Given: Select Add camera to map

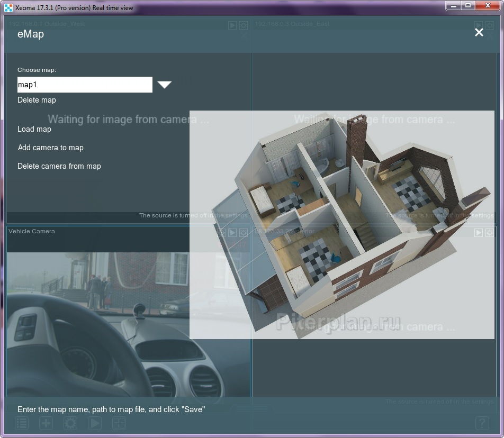Looking at the screenshot, I should click(51, 148).
